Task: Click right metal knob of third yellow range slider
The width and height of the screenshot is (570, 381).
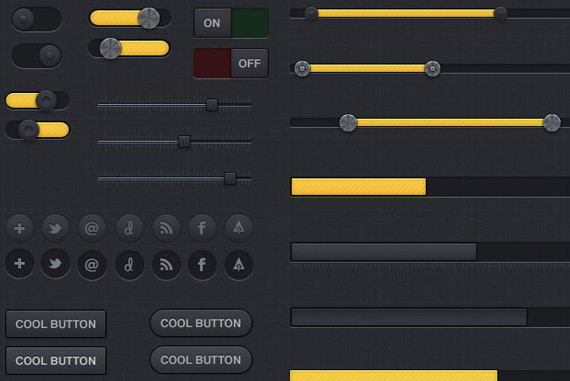Action: (x=552, y=123)
